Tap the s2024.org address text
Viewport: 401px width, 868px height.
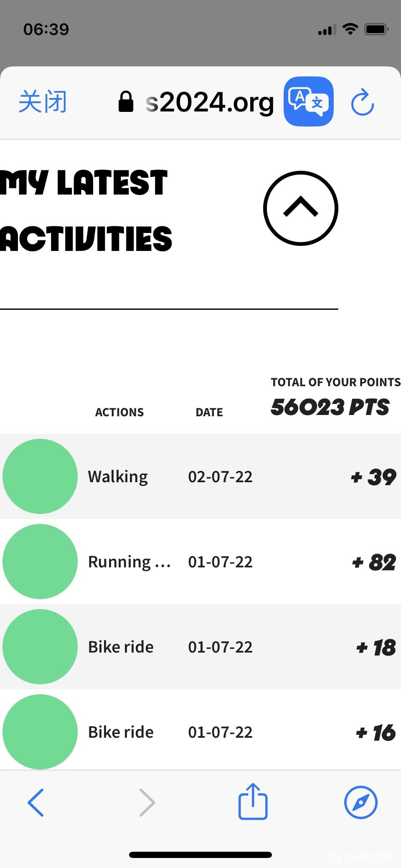pos(210,102)
